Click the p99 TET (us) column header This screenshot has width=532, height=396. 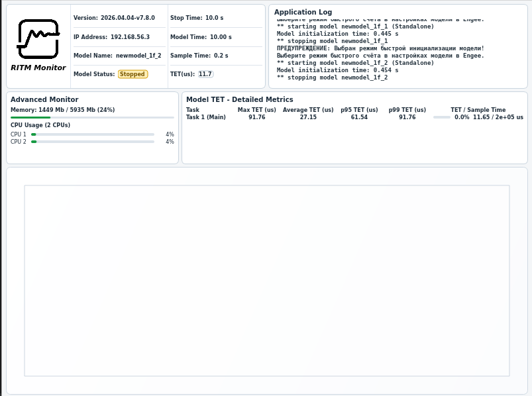(407, 110)
